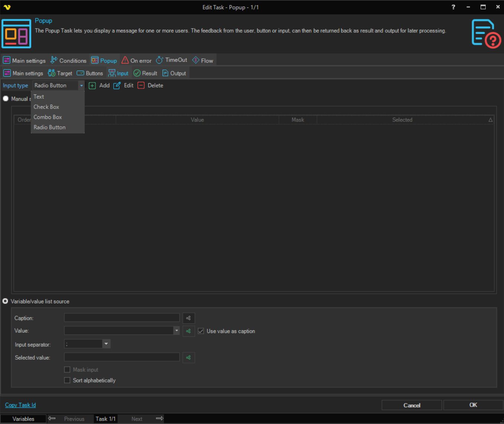This screenshot has width=504, height=424.
Task: Uncheck Use value as caption checkbox
Action: (201, 331)
